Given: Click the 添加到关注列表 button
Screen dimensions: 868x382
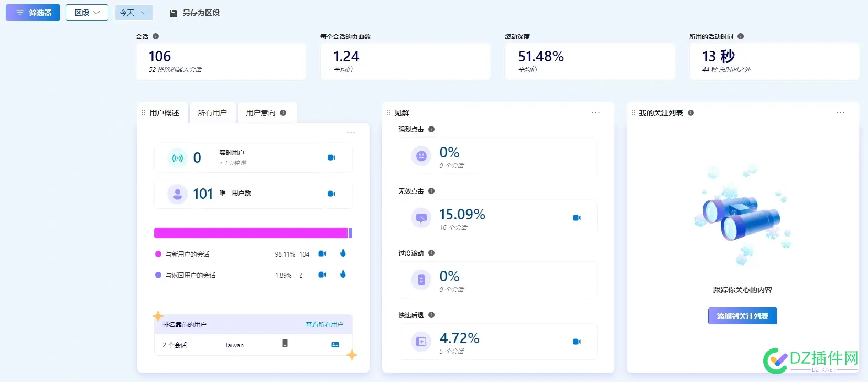Looking at the screenshot, I should click(742, 316).
